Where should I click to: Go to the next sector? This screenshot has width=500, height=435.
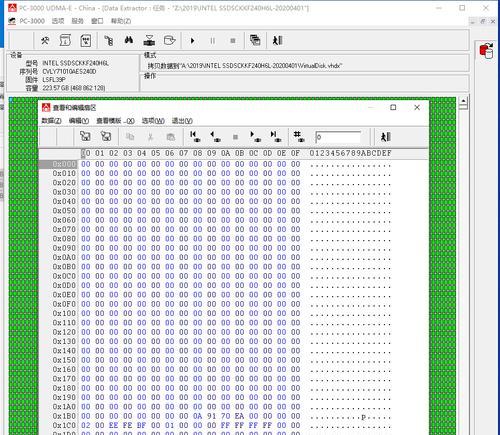[x=255, y=136]
